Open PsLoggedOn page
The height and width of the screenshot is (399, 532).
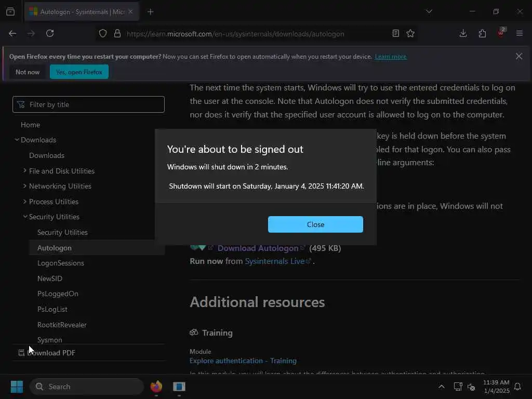(x=58, y=294)
